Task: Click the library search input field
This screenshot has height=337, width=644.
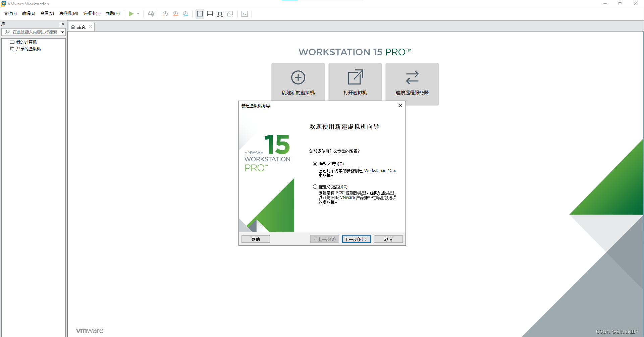Action: tap(33, 32)
